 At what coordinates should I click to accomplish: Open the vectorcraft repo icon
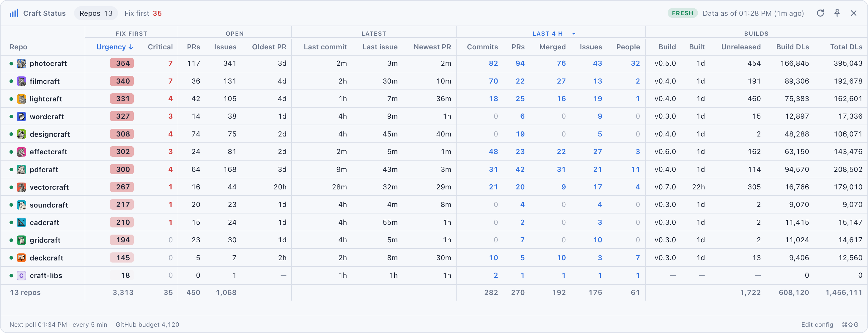(22, 187)
